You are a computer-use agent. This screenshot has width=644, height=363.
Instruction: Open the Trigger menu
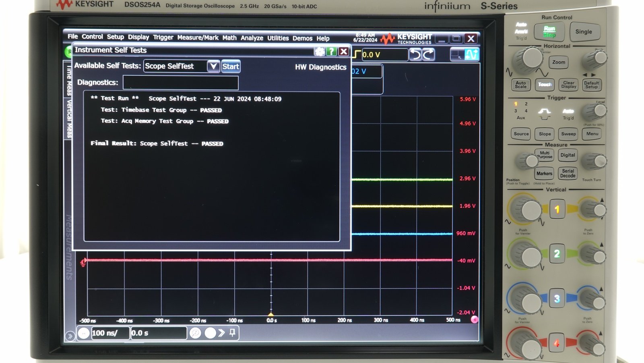pos(163,37)
